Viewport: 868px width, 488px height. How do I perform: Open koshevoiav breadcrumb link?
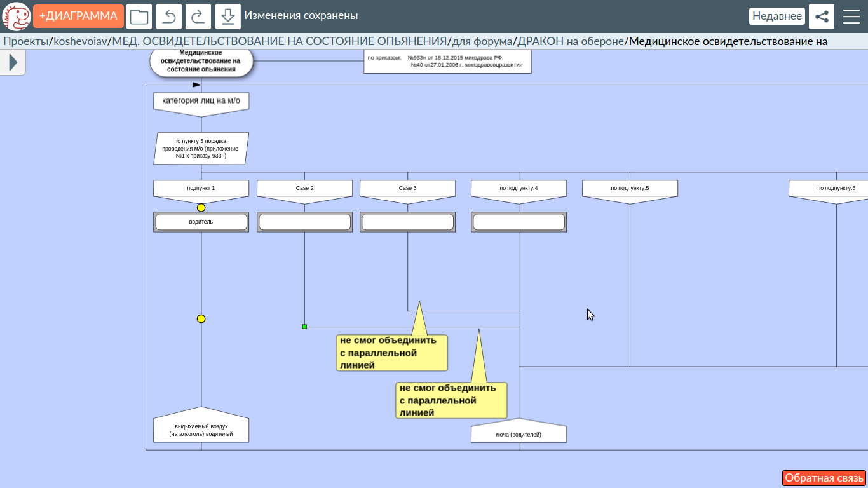point(80,41)
